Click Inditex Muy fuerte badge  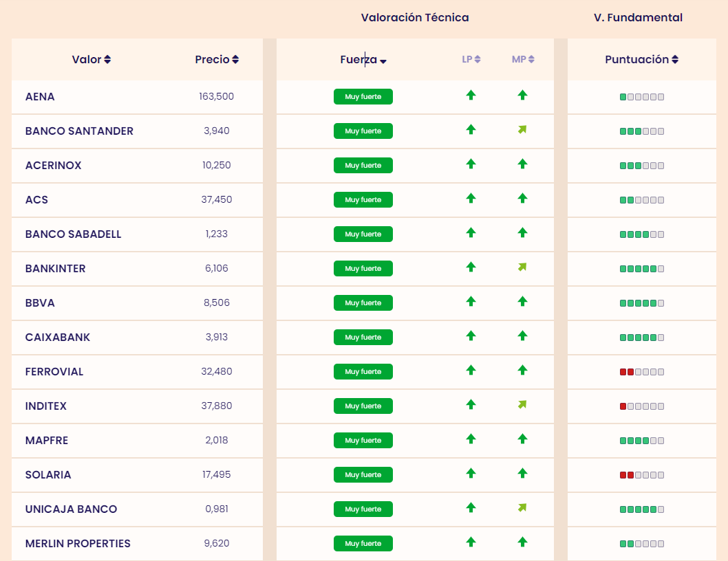(x=363, y=406)
